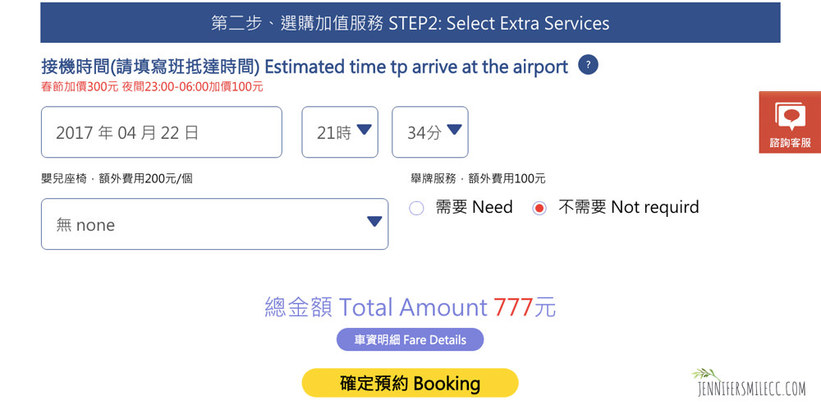Select the 不需要 Not required radio button
Screen dimensions: 821x410
(x=540, y=208)
